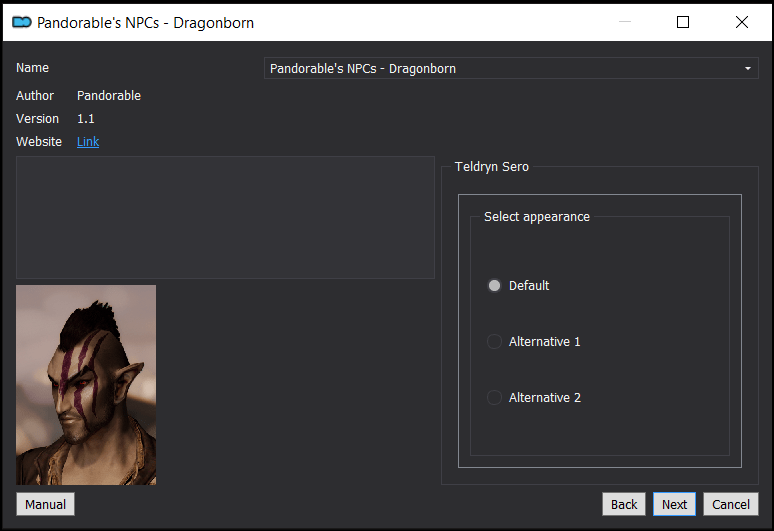Viewport: 774px width, 531px height.
Task: Click the Teldryn Sero preview image
Action: [86, 385]
